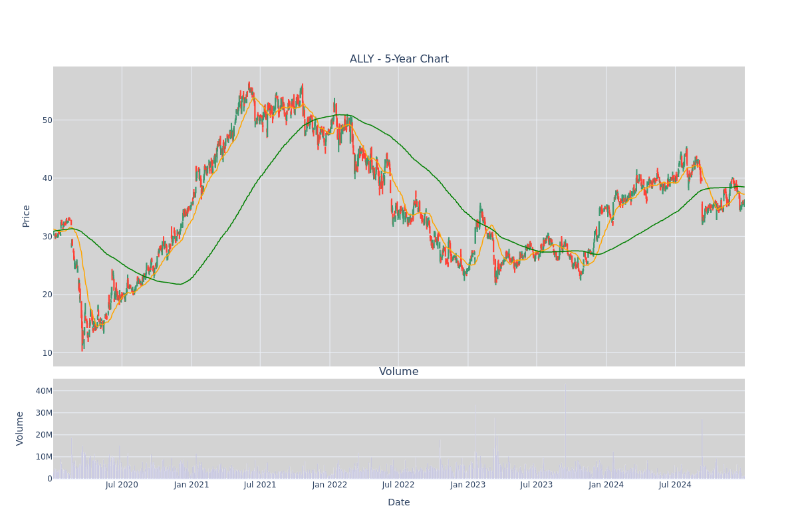Screen dimensions: 798x532
Task: Click the "20M" volume axis tick
Action: coord(44,435)
